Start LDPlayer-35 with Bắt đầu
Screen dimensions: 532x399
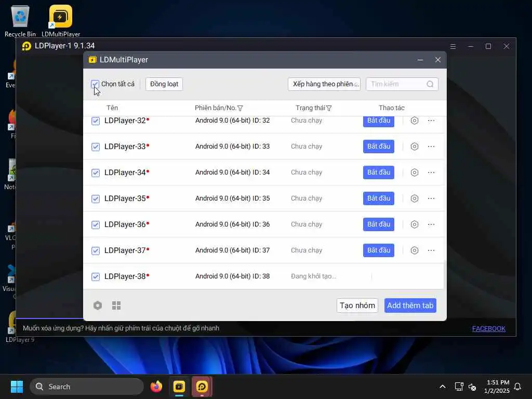pos(379,198)
